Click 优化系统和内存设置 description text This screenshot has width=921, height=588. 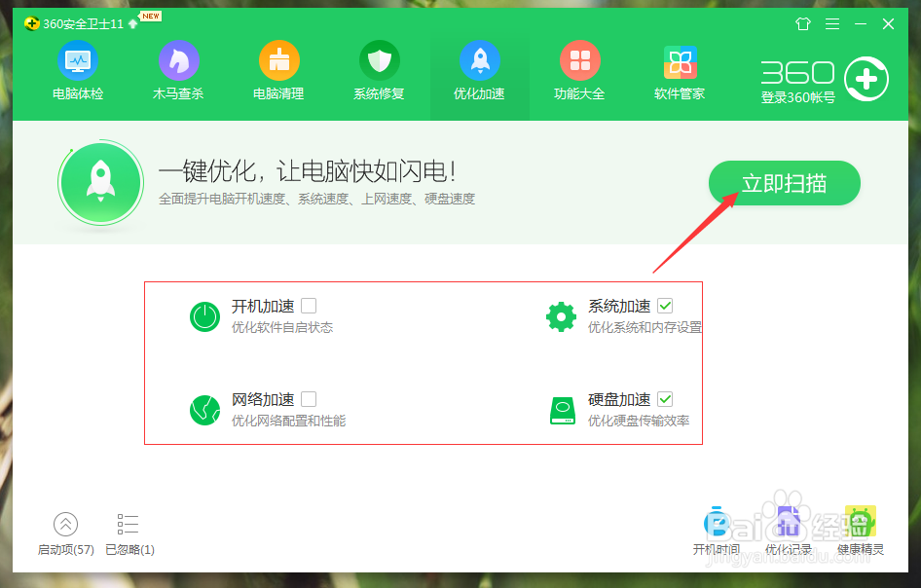645,327
